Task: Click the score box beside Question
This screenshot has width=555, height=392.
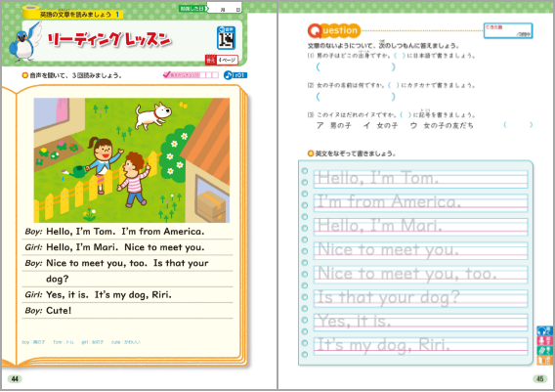Action: tap(508, 31)
